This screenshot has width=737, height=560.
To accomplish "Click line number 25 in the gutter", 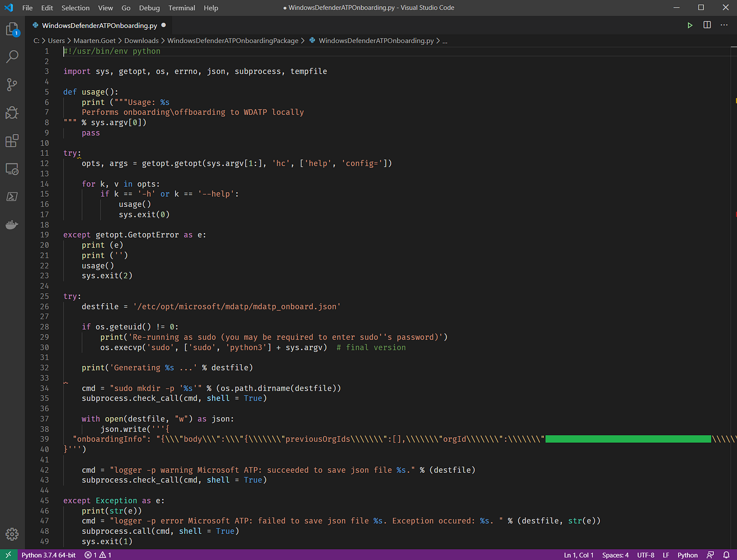I will 44,296.
